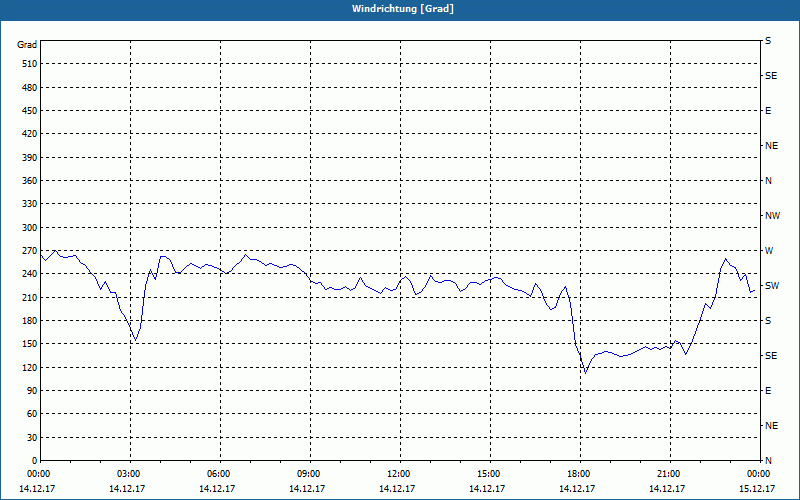Select the 300 degree axis label

pos(30,227)
